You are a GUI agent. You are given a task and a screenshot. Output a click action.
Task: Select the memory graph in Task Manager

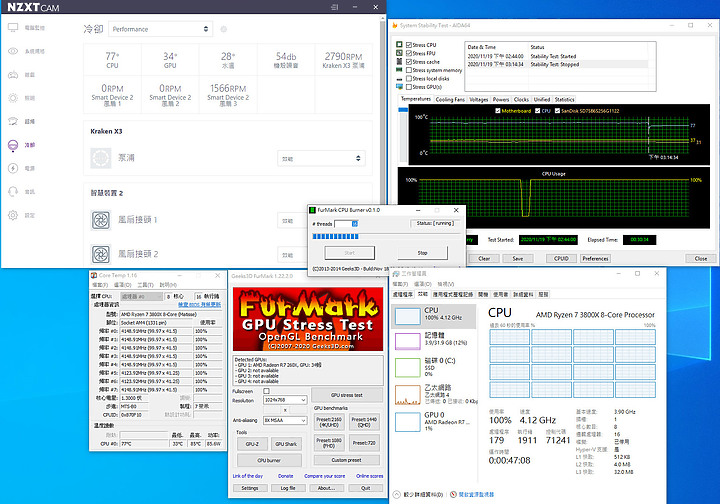click(x=407, y=341)
